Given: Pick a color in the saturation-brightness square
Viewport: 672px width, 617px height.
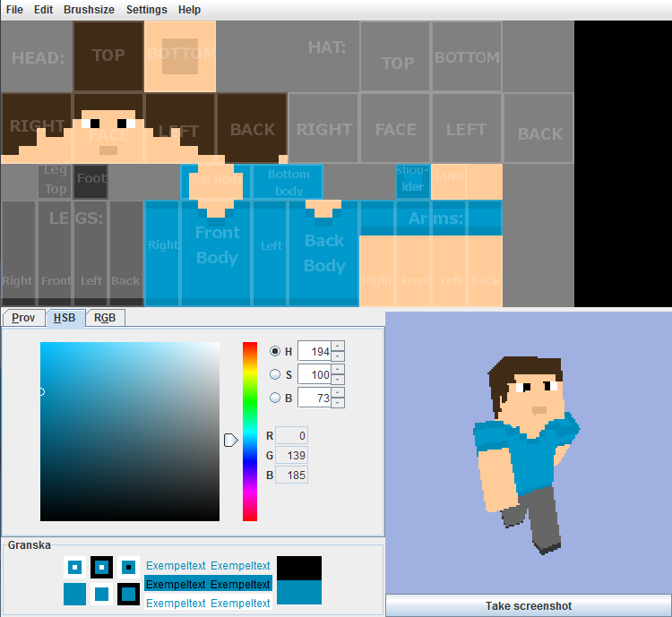Looking at the screenshot, I should (130, 432).
